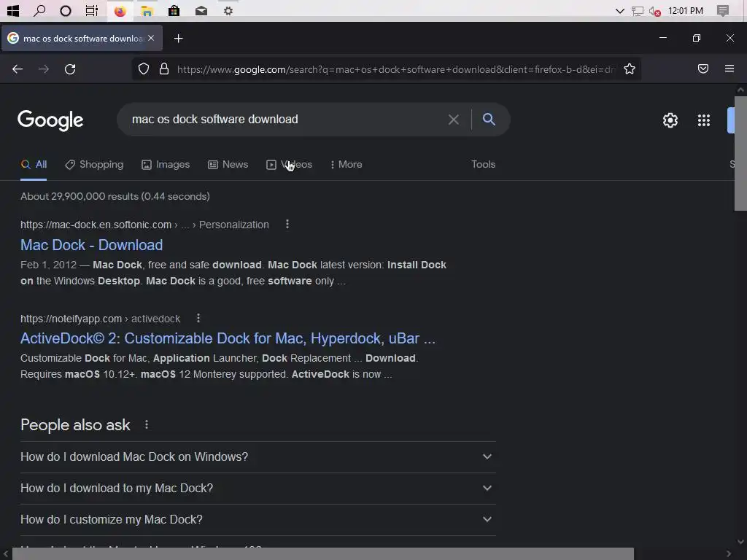Switch to the Shopping results tab

click(x=94, y=165)
